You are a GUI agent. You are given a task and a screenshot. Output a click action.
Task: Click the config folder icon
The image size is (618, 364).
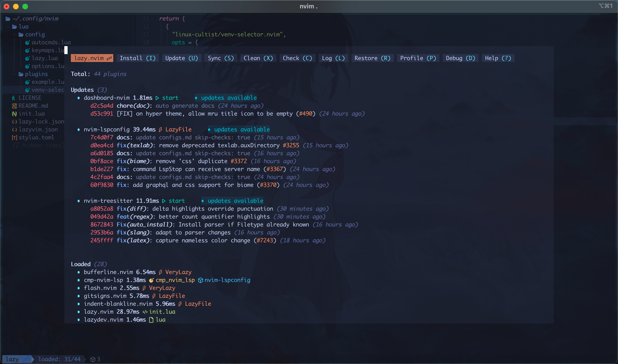coord(21,34)
